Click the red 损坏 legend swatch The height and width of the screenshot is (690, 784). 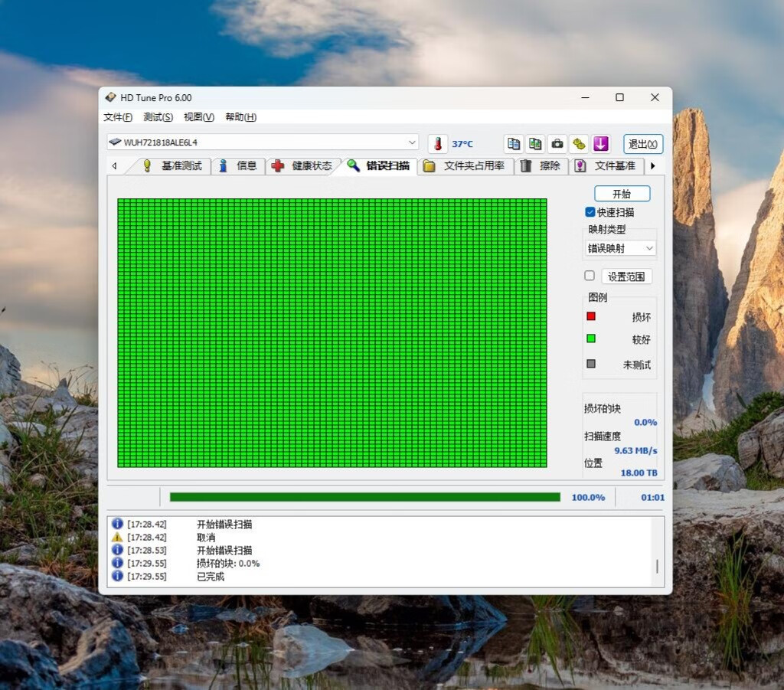(591, 316)
